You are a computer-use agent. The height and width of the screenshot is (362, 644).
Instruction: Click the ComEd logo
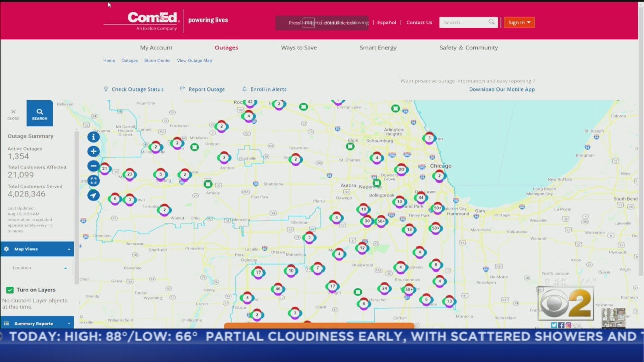point(153,21)
